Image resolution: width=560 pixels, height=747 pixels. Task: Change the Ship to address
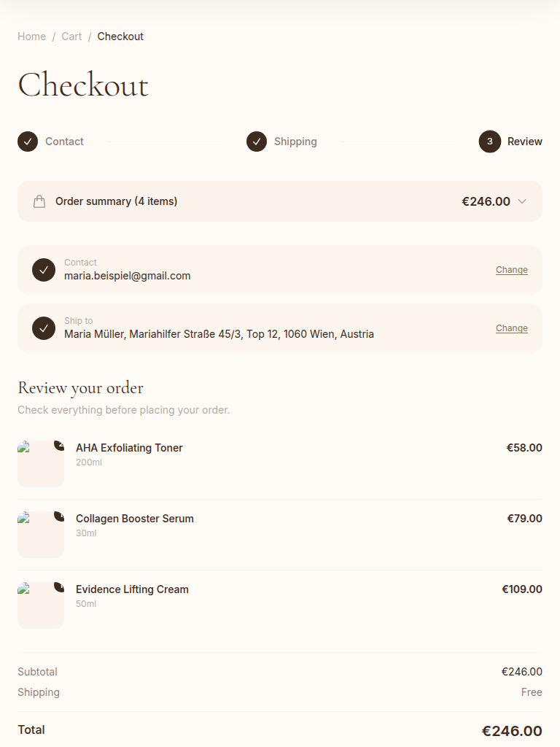point(512,328)
